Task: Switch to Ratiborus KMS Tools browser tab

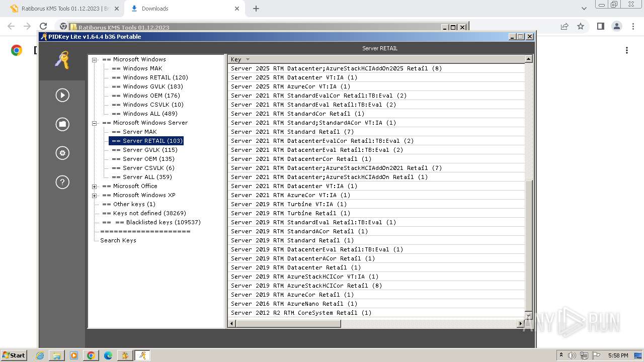Action: (x=63, y=9)
